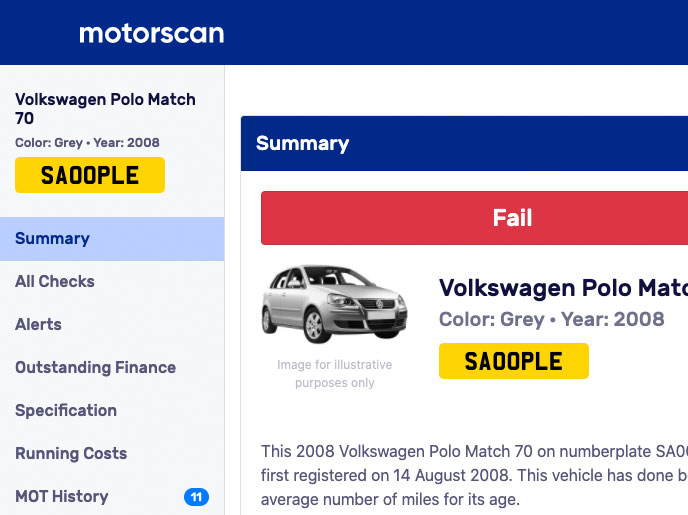688x515 pixels.
Task: Click the main panel Color Grey Year 2008 text
Action: pyautogui.click(x=551, y=319)
